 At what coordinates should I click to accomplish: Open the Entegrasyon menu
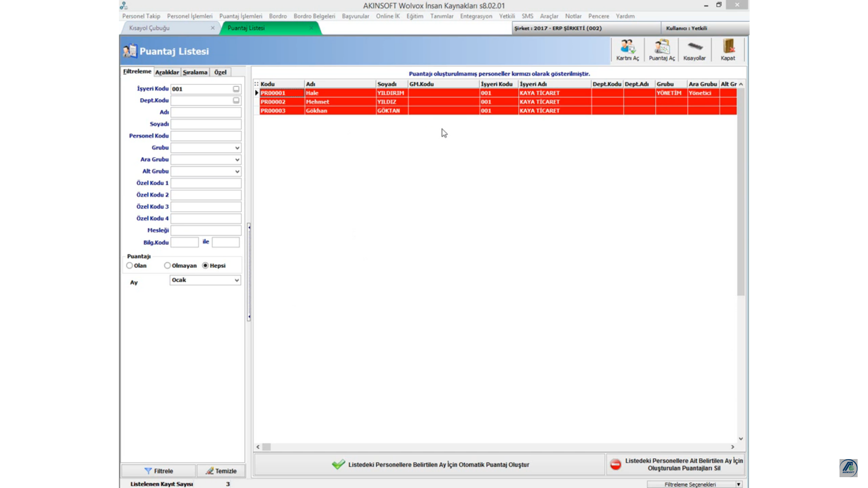(x=476, y=16)
